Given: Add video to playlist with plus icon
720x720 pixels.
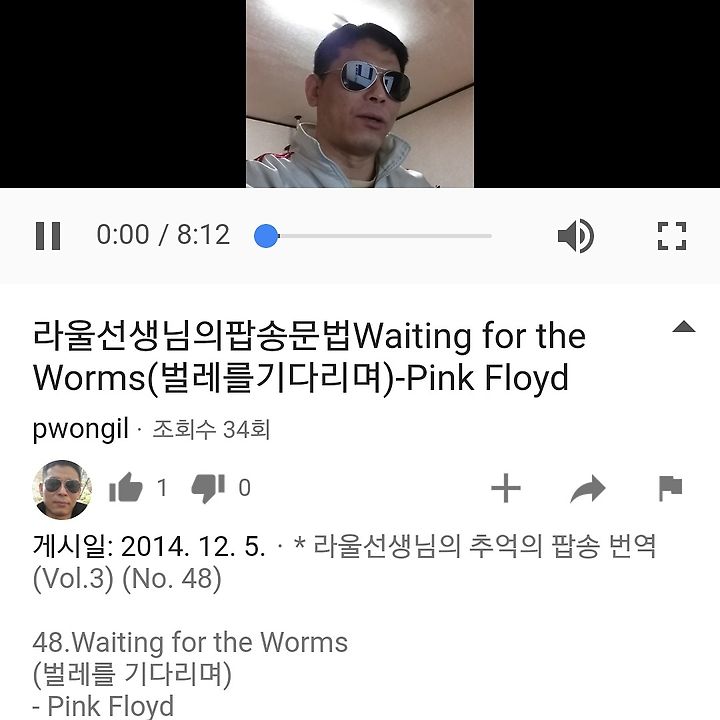Looking at the screenshot, I should pyautogui.click(x=506, y=488).
